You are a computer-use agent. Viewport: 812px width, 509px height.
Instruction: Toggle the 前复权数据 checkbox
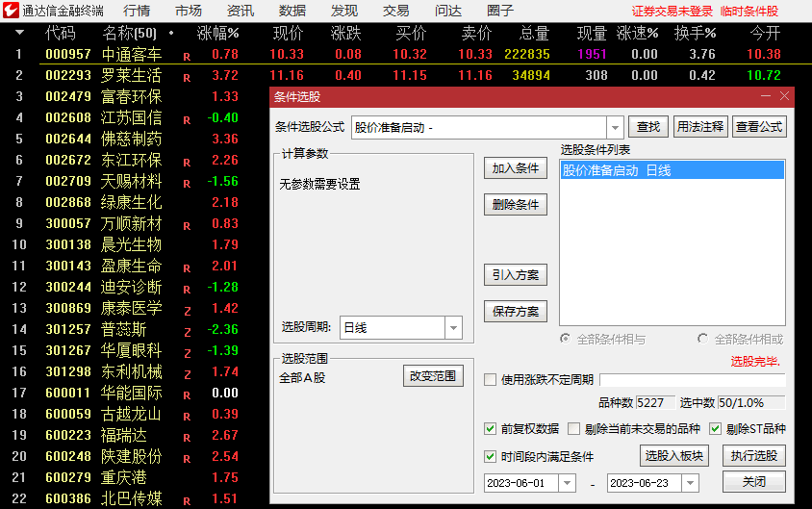pos(490,429)
